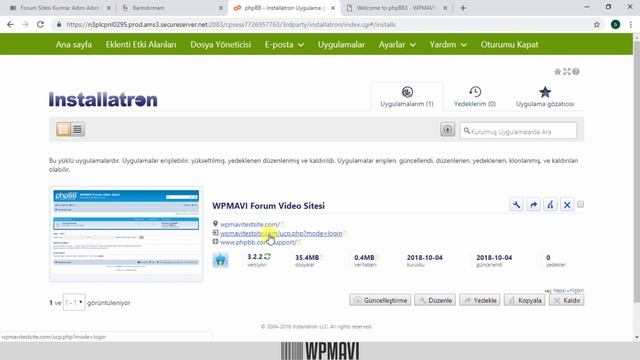Open the Uygulama gözatıcısı tab

[x=545, y=97]
